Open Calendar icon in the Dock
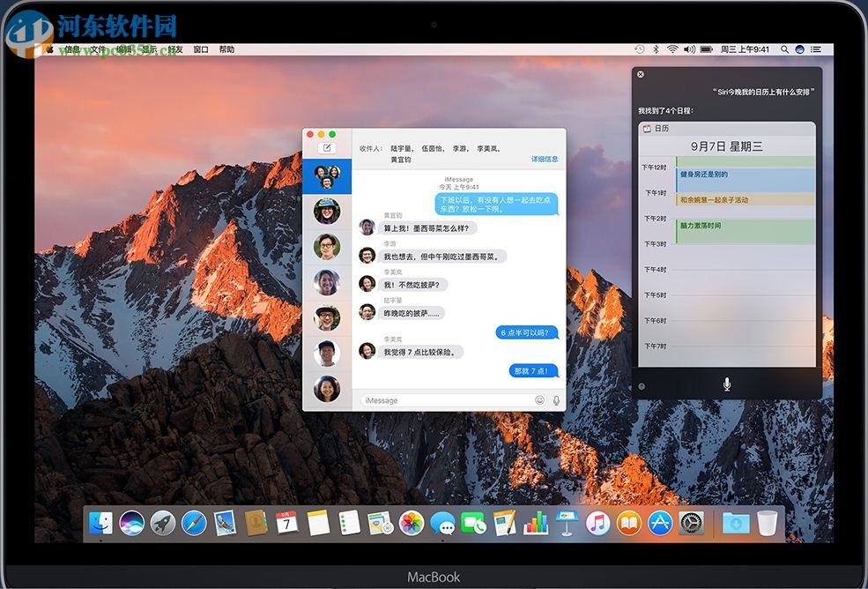The image size is (868, 589). click(286, 523)
